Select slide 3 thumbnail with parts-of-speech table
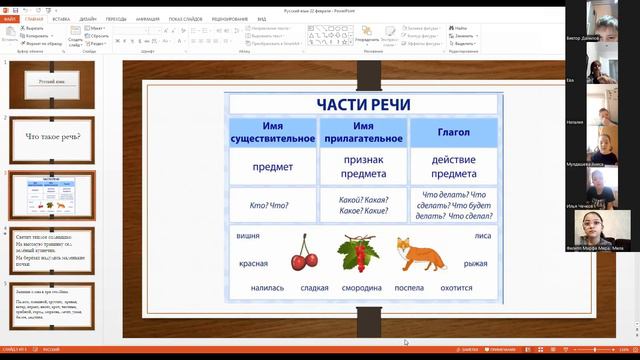The width and height of the screenshot is (640, 360). pyautogui.click(x=52, y=196)
